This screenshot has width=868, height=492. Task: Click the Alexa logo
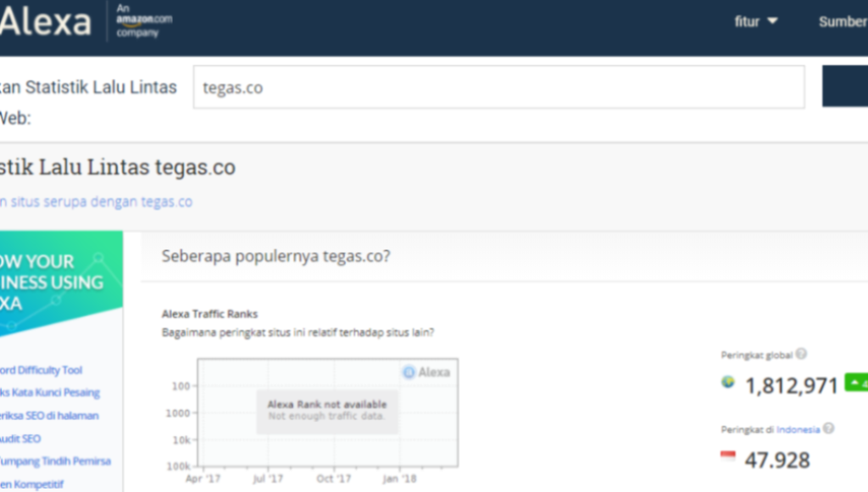click(x=46, y=22)
